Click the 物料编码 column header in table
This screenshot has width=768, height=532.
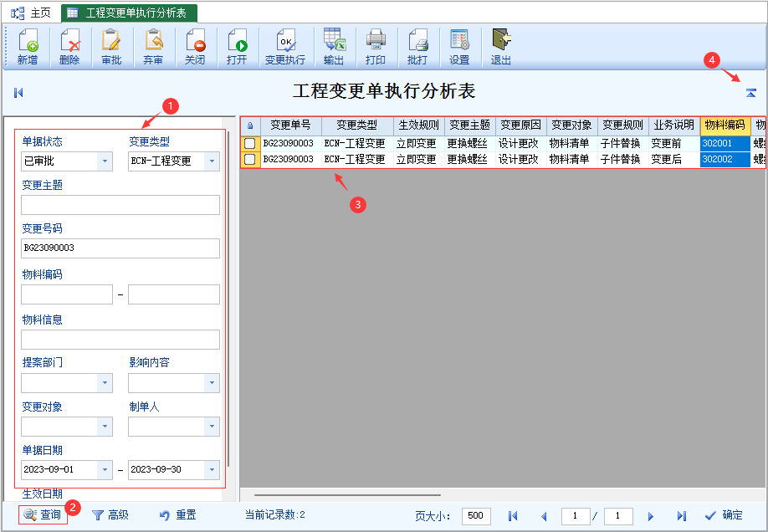[x=725, y=126]
